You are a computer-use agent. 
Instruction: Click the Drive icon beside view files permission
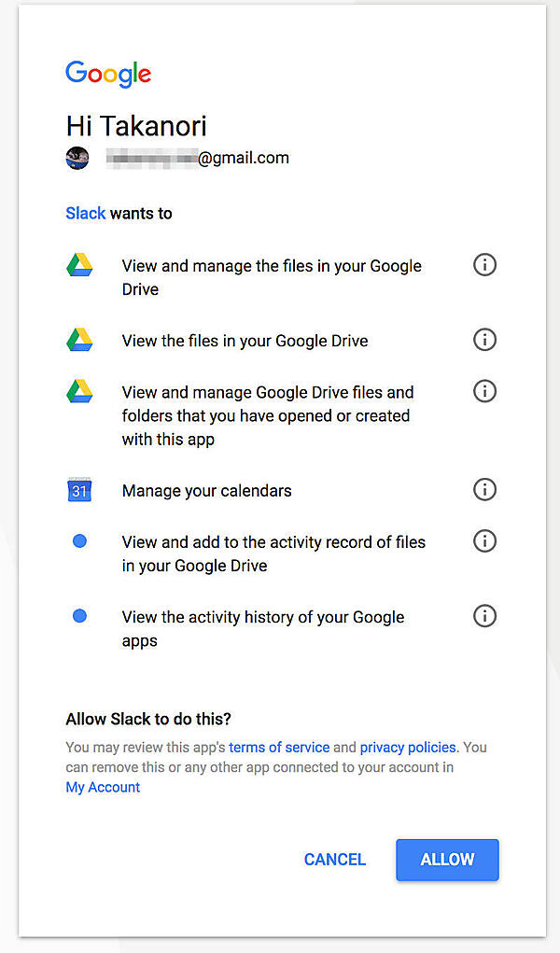click(79, 339)
